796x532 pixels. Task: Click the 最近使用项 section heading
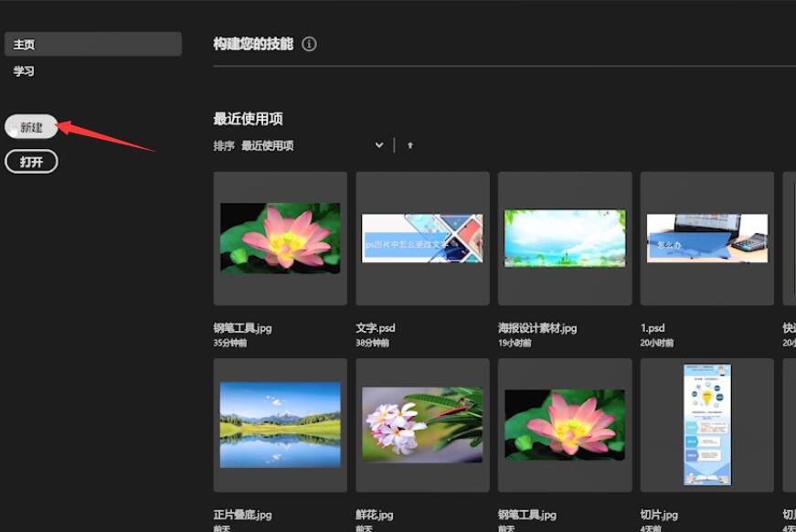(x=249, y=119)
